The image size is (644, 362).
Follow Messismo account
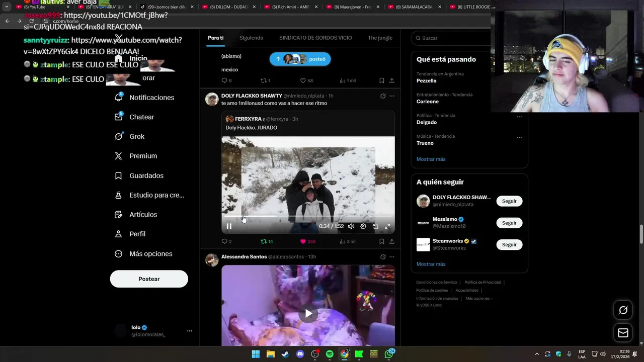509,223
